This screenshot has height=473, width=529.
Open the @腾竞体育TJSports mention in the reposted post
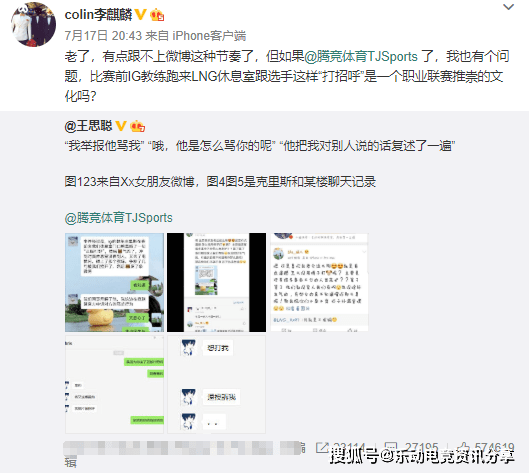[x=118, y=218]
